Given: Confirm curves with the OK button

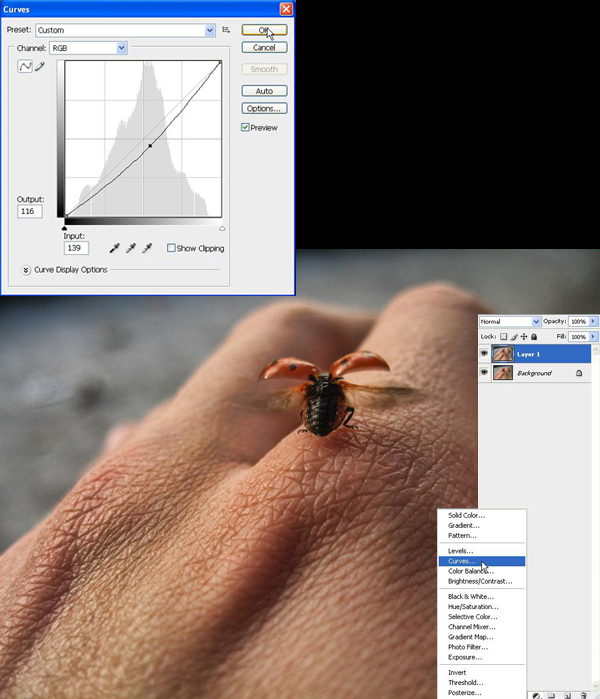Looking at the screenshot, I should tap(264, 30).
